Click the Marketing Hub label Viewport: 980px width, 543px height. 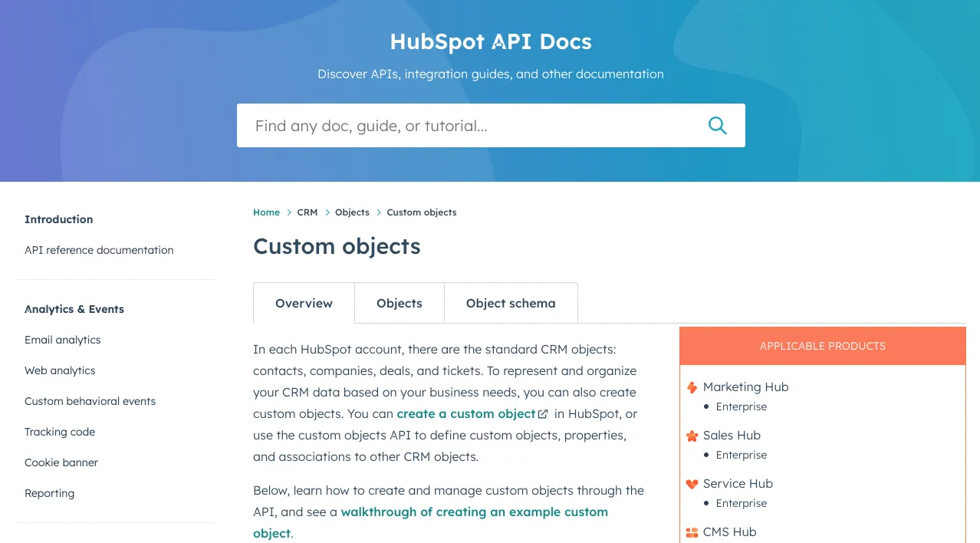coord(745,387)
